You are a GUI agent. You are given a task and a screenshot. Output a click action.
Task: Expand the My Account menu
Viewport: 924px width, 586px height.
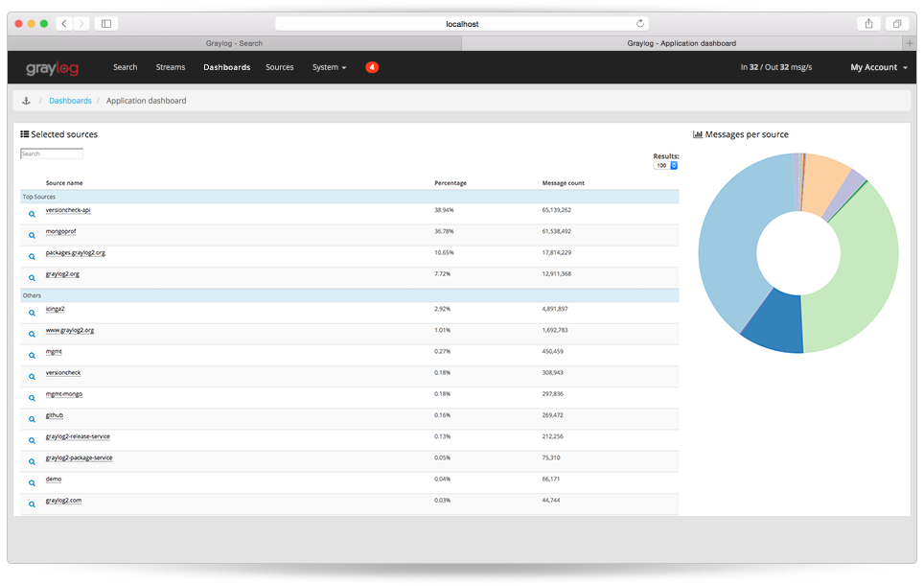click(879, 67)
